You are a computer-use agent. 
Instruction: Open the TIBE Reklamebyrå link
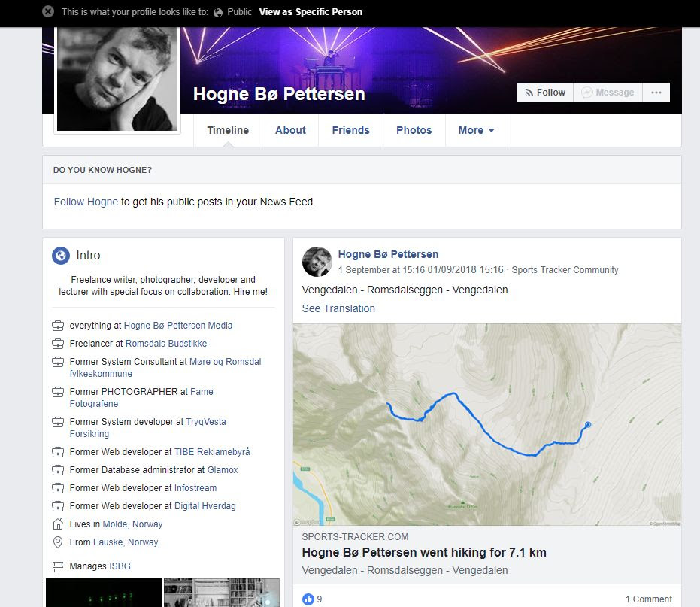tap(212, 452)
